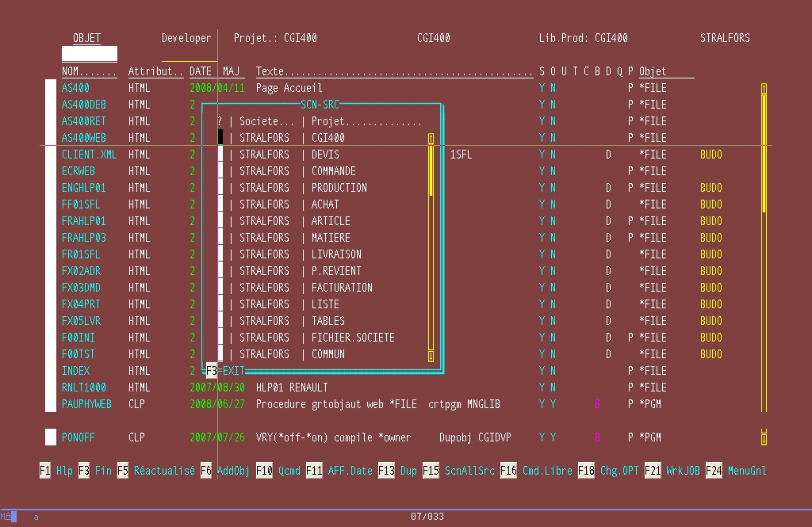
Task: Select option field beside STRALFORS CGI400
Action: 220,138
